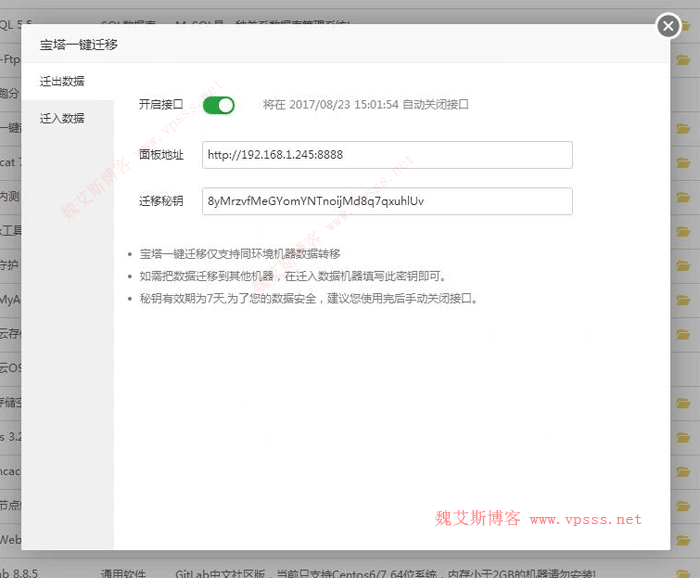Click folder icon in the Web row
The height and width of the screenshot is (578, 700).
(684, 540)
